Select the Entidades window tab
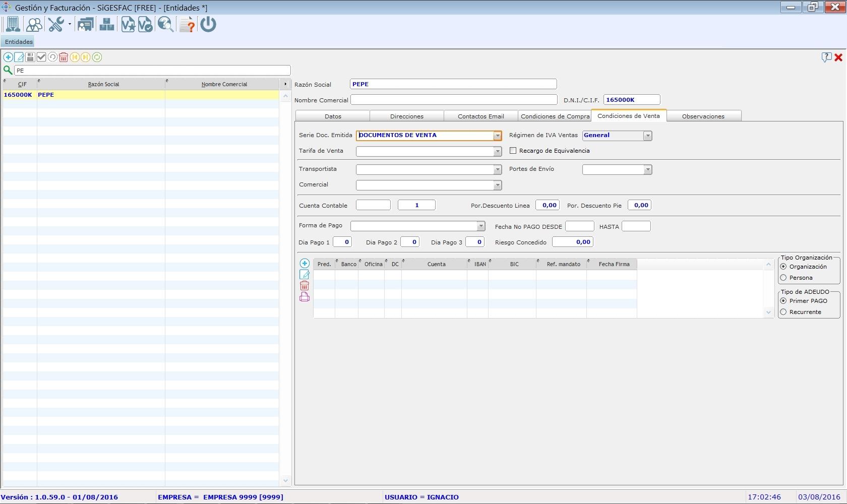Viewport: 847px width, 504px height. pyautogui.click(x=19, y=42)
